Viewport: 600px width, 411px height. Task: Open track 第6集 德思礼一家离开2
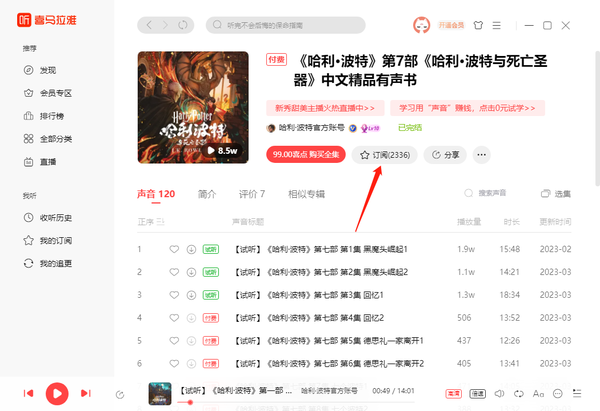[x=330, y=364]
